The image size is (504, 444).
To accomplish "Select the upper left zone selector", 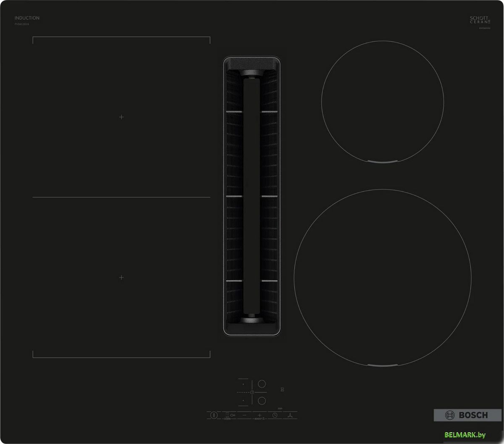I will pyautogui.click(x=243, y=384).
